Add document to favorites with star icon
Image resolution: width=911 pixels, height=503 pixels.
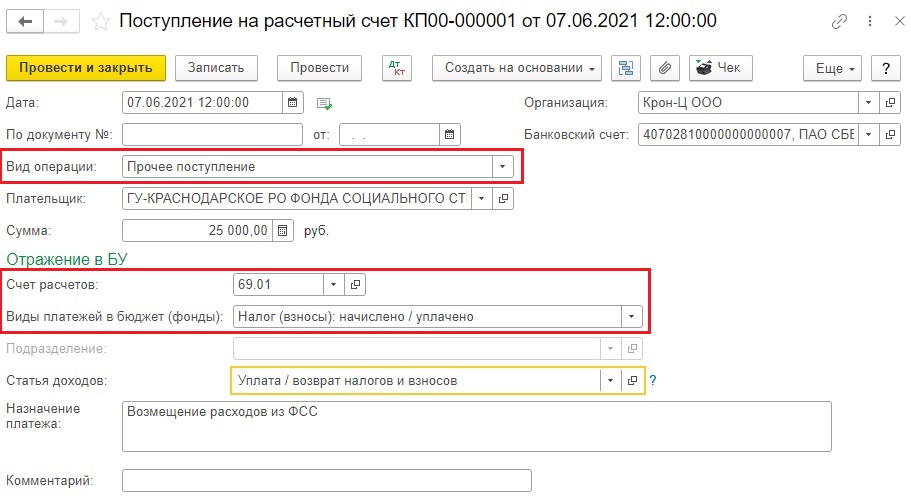tap(100, 21)
